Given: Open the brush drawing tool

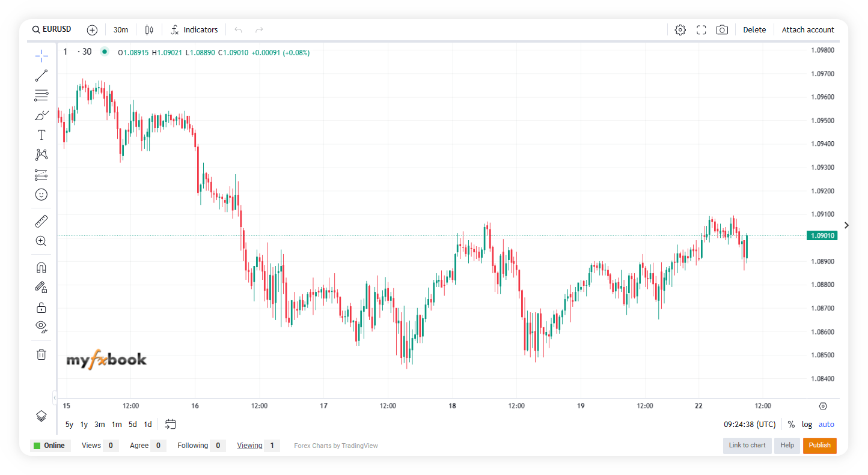Looking at the screenshot, I should [41, 115].
